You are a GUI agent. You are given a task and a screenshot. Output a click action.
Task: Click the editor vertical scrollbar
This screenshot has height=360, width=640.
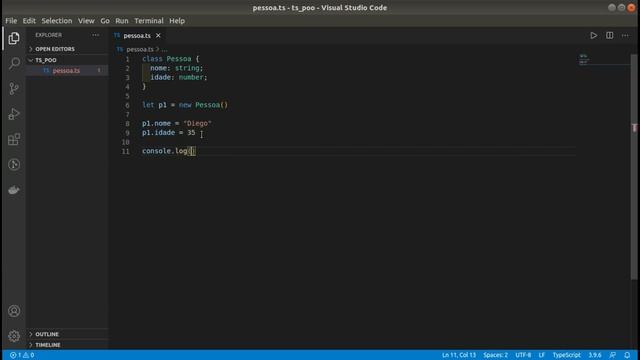(x=634, y=167)
